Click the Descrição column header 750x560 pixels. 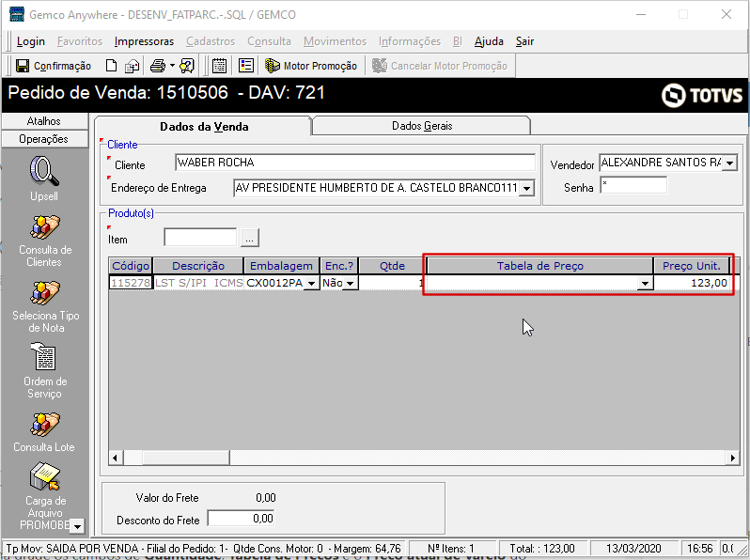pyautogui.click(x=198, y=266)
